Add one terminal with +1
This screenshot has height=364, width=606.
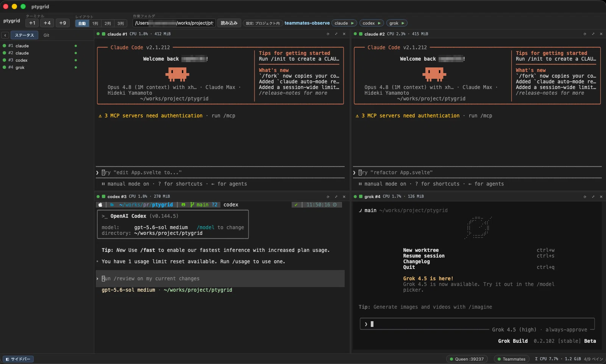(32, 23)
